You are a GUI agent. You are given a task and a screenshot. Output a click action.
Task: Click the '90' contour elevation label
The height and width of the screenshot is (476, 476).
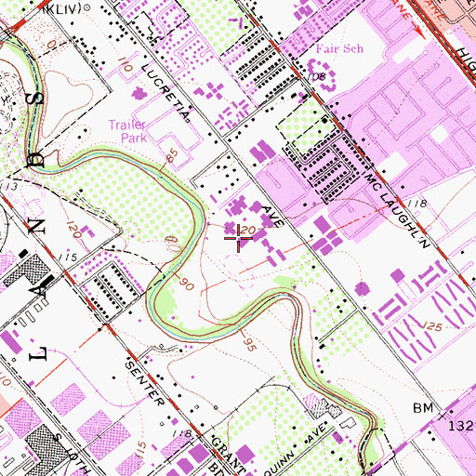coord(186,284)
